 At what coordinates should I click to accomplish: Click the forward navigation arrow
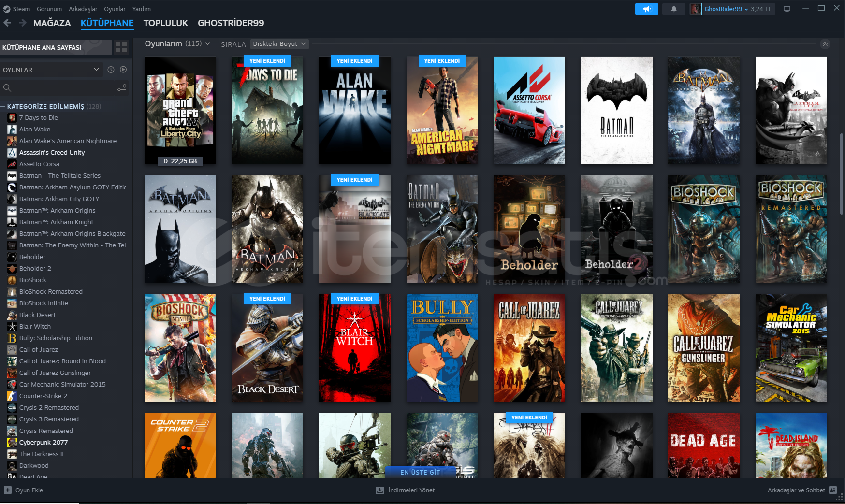point(23,23)
